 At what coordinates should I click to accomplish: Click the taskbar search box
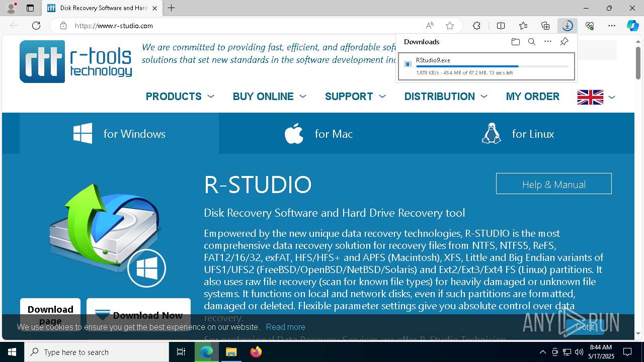point(97,352)
